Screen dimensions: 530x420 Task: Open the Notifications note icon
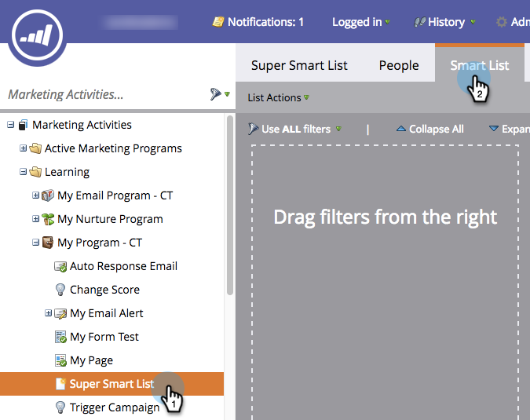pyautogui.click(x=218, y=22)
